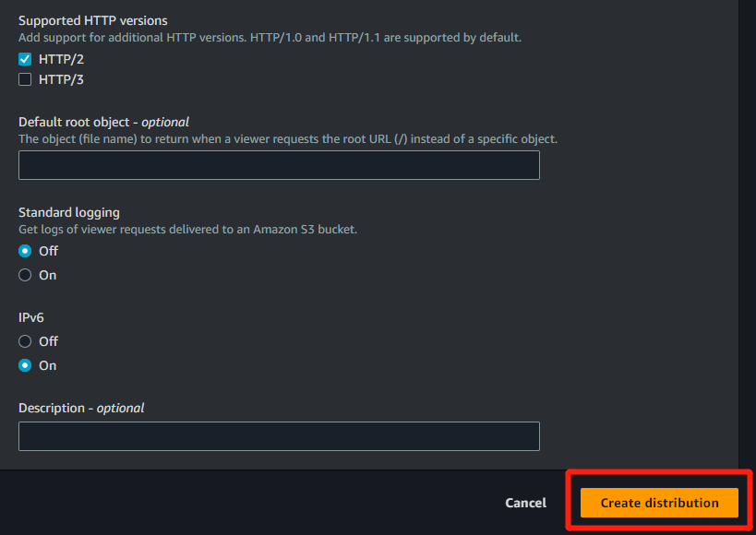Uncheck the HTTP/2 checkbox
The height and width of the screenshot is (535, 756).
[x=25, y=59]
